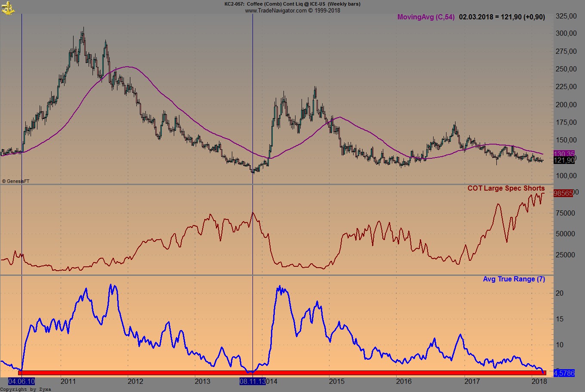
Task: Click the 08.11.13 date marker
Action: click(x=252, y=381)
